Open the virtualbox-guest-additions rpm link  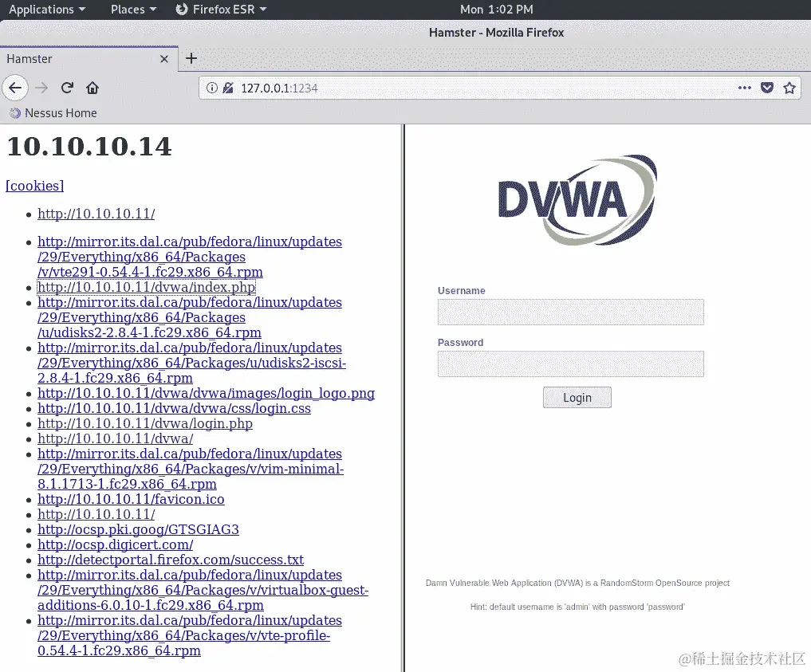203,590
